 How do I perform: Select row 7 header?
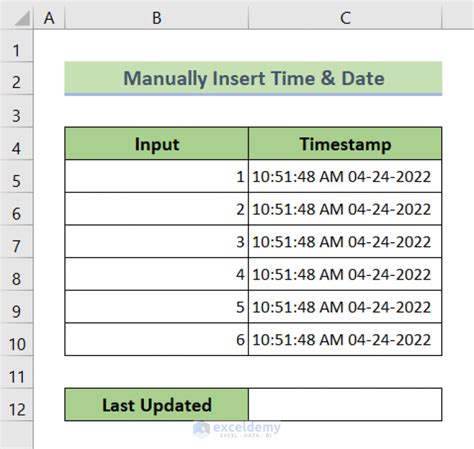pos(16,242)
